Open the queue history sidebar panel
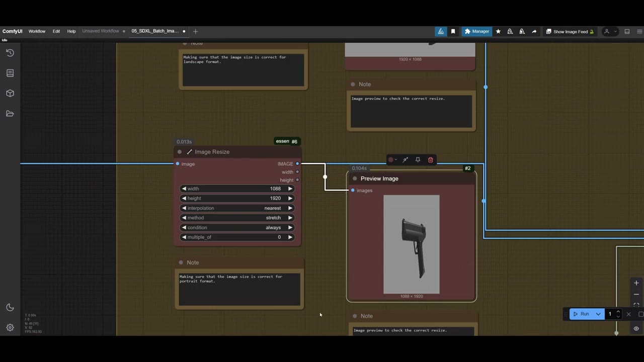Screen dimensions: 644x362 tap(10, 53)
